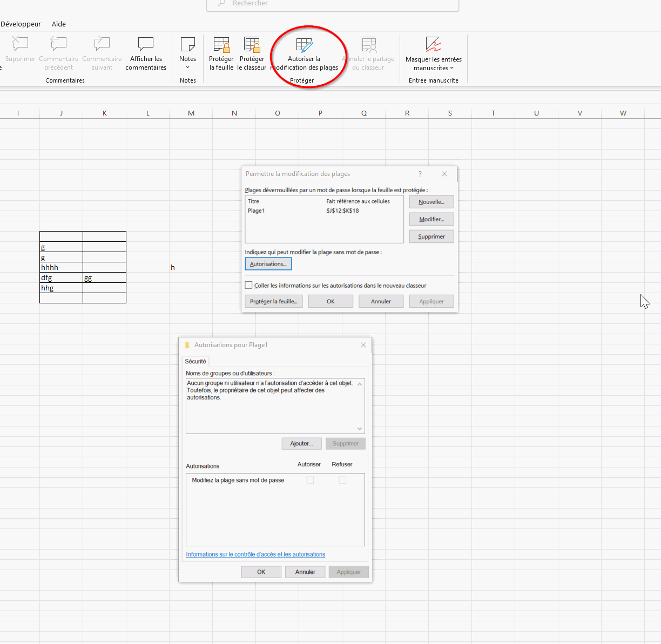Screen dimensions: 661x644
Task: Expand Masquer les entrées manuscrites dropdown arrow
Action: pyautogui.click(x=452, y=68)
